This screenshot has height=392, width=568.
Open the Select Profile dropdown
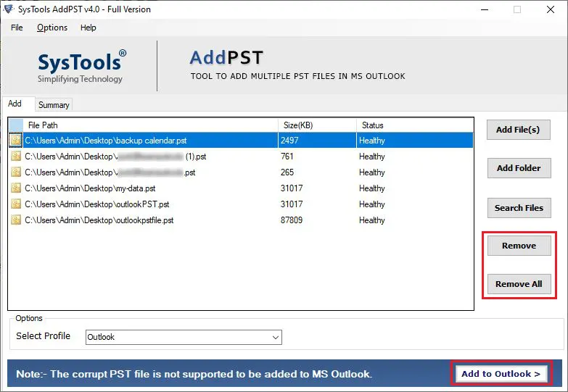184,337
